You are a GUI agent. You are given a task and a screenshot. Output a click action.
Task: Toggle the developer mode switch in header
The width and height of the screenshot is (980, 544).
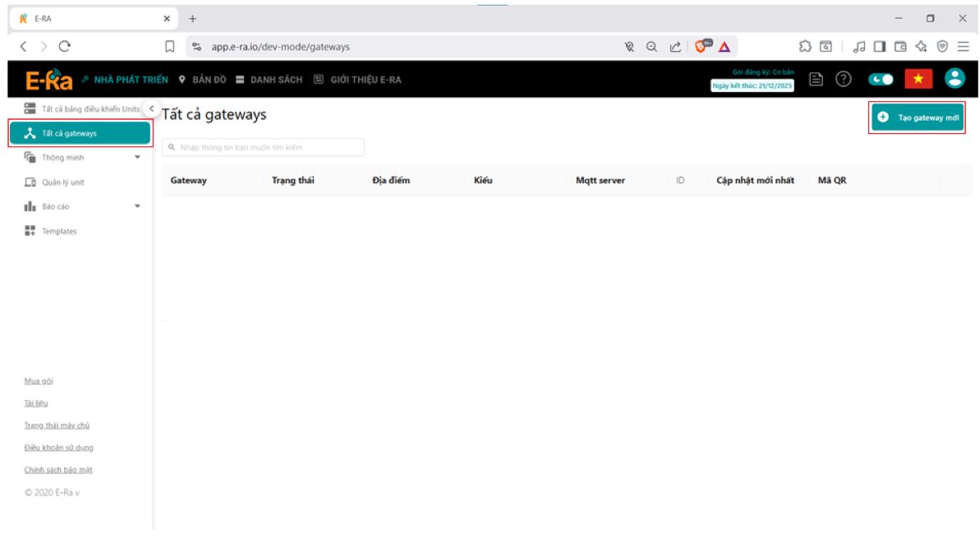click(881, 79)
